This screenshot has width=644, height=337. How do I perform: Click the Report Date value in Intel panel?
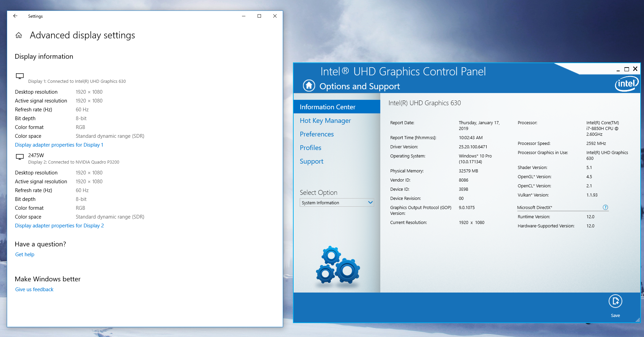point(479,126)
